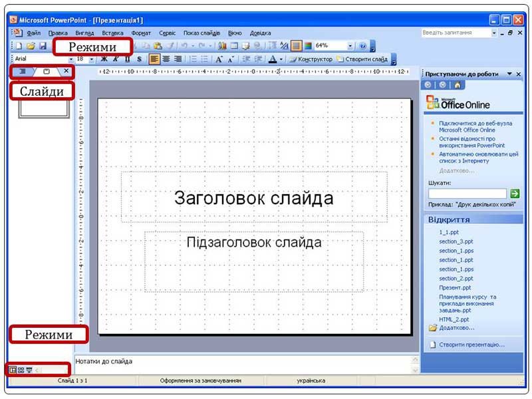This screenshot has width=532, height=399.
Task: Open the zoom percentage dropdown
Action: point(350,46)
